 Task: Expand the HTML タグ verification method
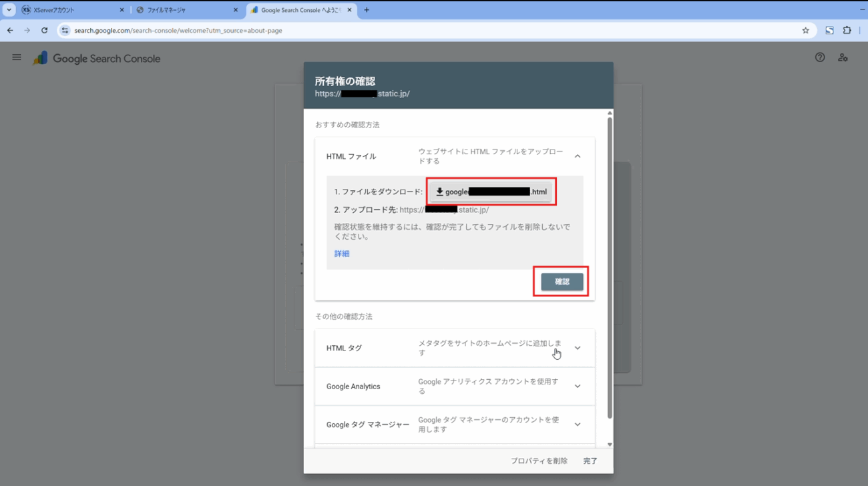pos(577,348)
